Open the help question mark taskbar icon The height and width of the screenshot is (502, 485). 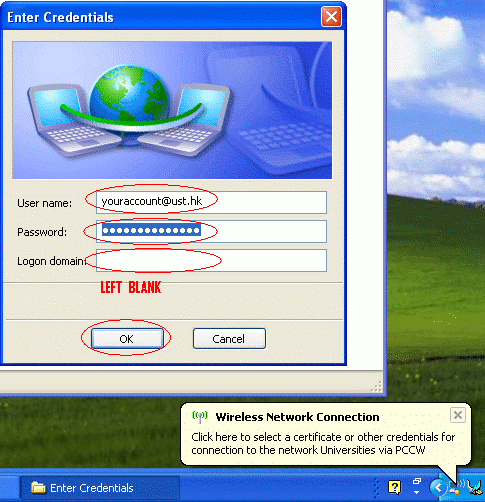point(395,488)
